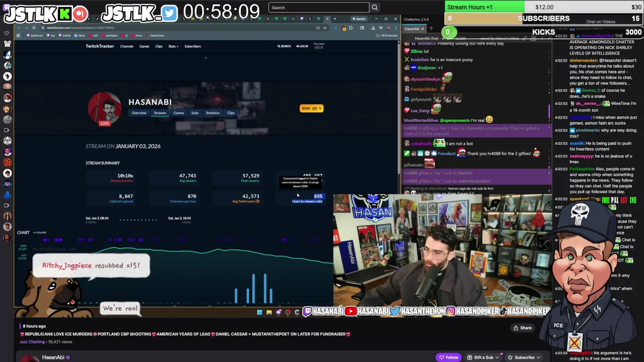Click the KICKS goal progress bar

click(544, 32)
